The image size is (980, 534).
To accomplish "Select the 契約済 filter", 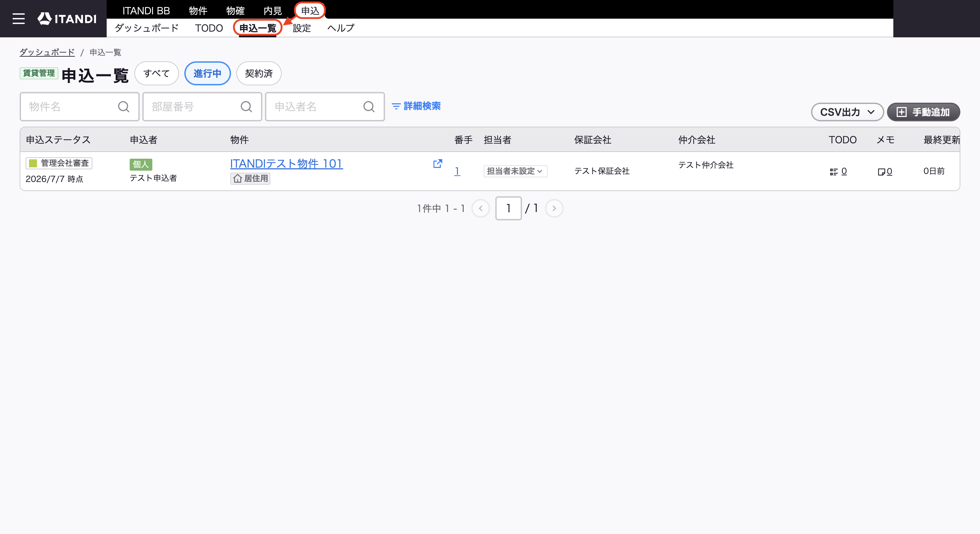I will tap(259, 73).
